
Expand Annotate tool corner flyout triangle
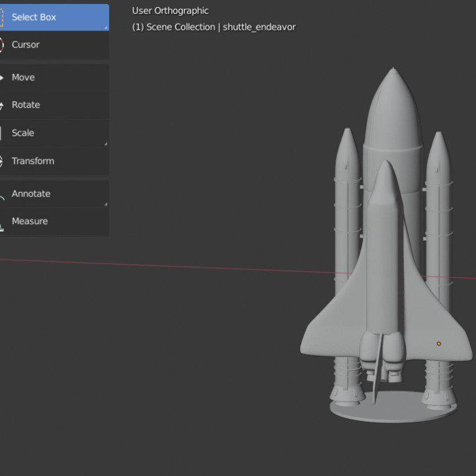106,204
